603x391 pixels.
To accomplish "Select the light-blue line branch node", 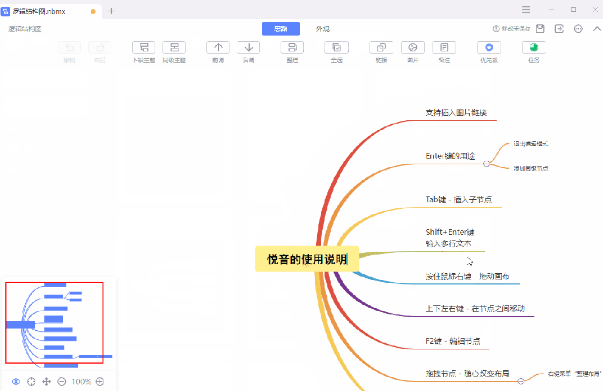I will [x=467, y=276].
